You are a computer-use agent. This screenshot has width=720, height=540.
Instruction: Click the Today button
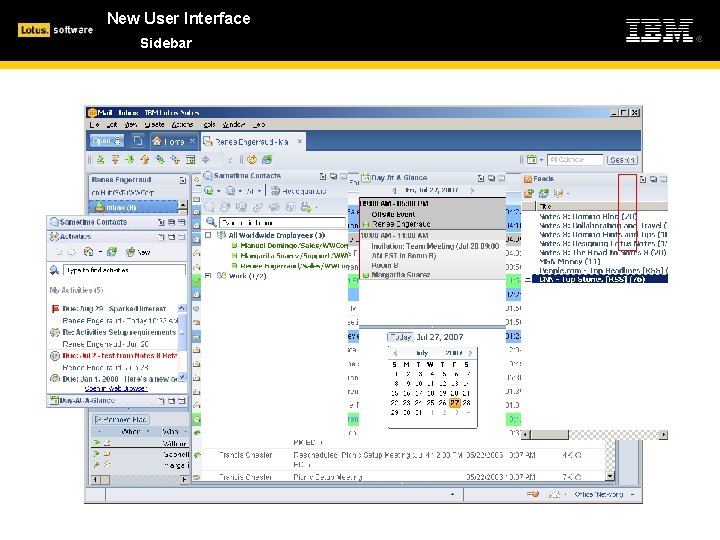coord(400,337)
